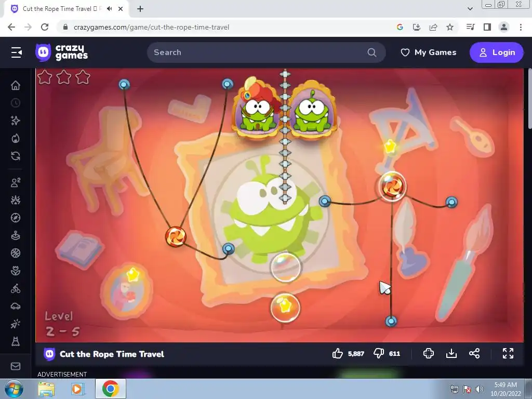Viewport: 532px width, 399px height.
Task: Expand the Chrome tab search chevron
Action: tap(470, 9)
